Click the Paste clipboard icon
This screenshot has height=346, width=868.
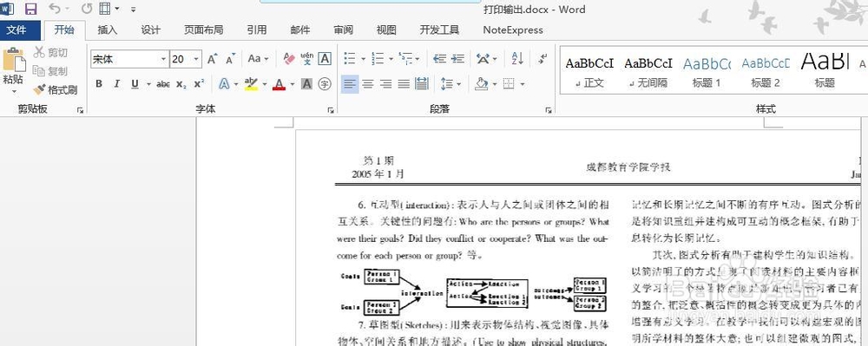tap(14, 60)
